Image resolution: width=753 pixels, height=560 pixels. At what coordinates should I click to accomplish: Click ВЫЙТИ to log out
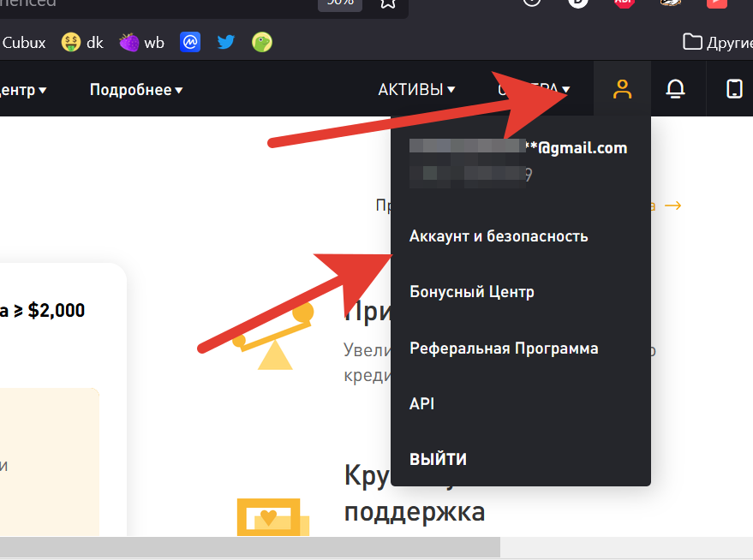438,459
